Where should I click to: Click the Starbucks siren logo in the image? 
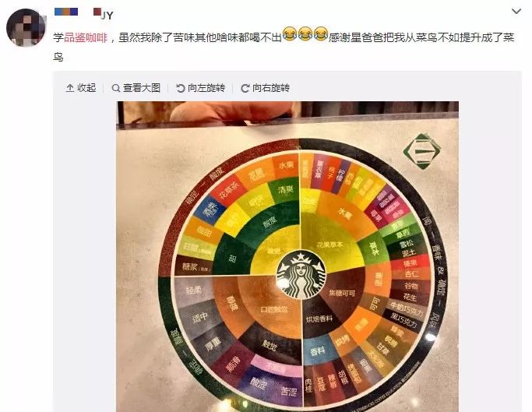[x=301, y=275]
